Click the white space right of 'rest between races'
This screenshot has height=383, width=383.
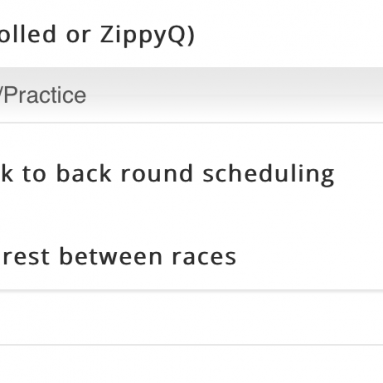point(309,257)
